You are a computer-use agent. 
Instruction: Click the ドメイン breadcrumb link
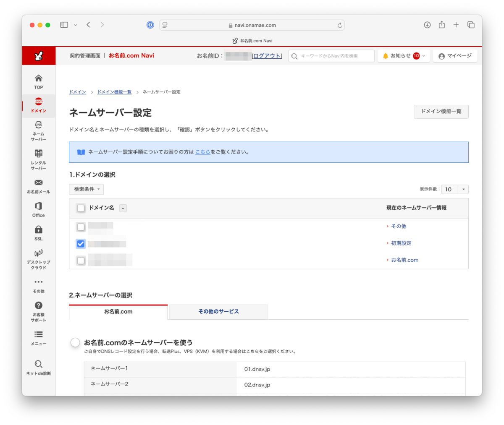click(x=77, y=92)
